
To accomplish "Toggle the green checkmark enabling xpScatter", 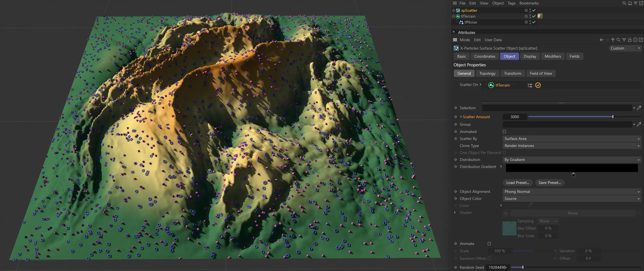I will pyautogui.click(x=534, y=10).
